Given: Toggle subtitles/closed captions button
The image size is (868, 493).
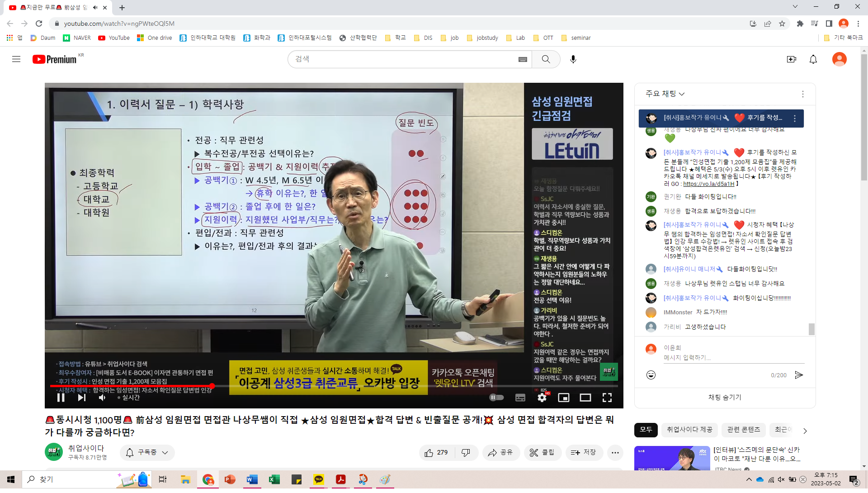Looking at the screenshot, I should pos(520,398).
